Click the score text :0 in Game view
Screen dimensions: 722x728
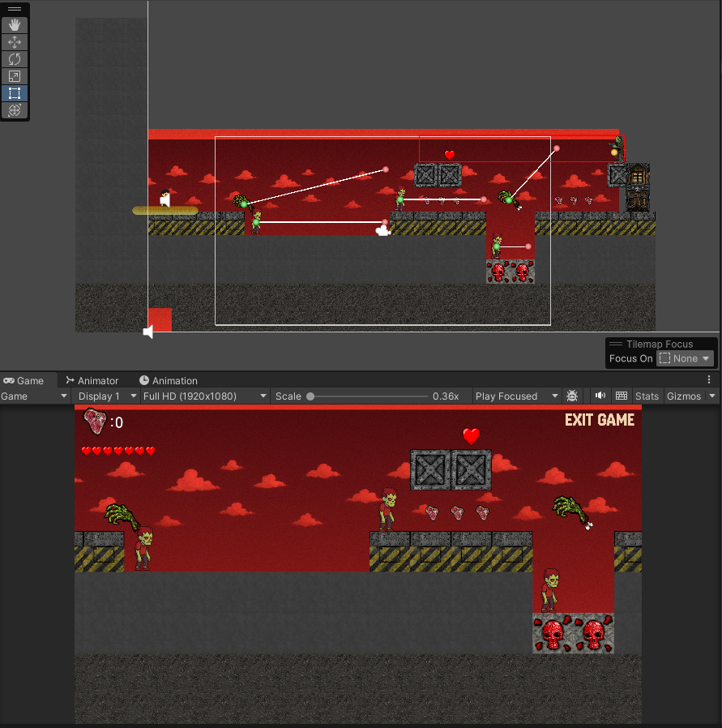tap(117, 422)
